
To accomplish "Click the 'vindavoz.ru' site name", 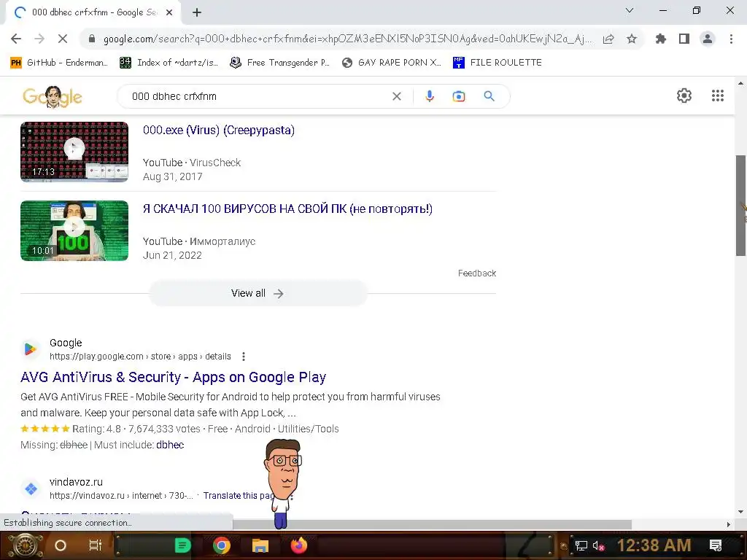I will (76, 482).
